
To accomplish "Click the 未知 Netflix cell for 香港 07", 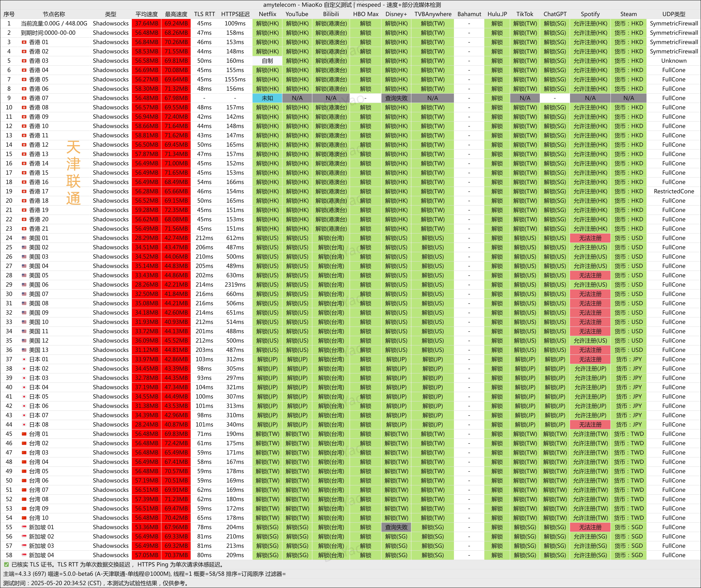I will pos(267,98).
